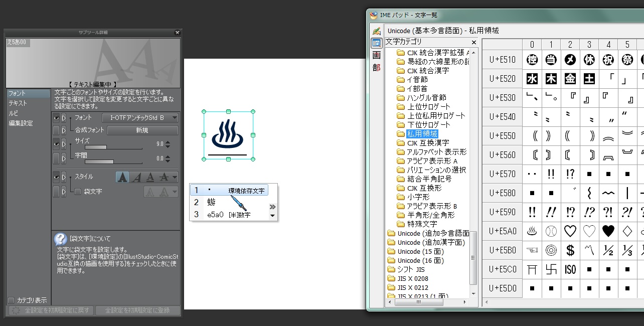Screen dimensions: 644x326
Task: Switch to the テキスト settings category
Action: 18,103
